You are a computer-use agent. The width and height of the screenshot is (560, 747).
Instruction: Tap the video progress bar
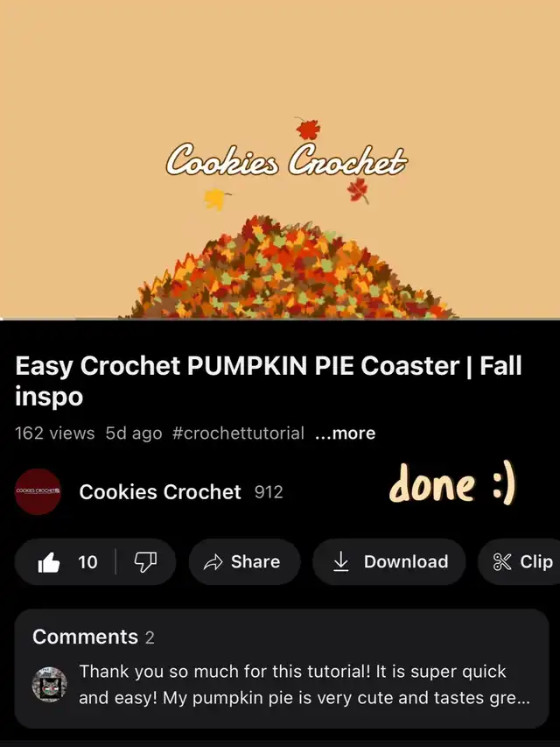tap(280, 319)
